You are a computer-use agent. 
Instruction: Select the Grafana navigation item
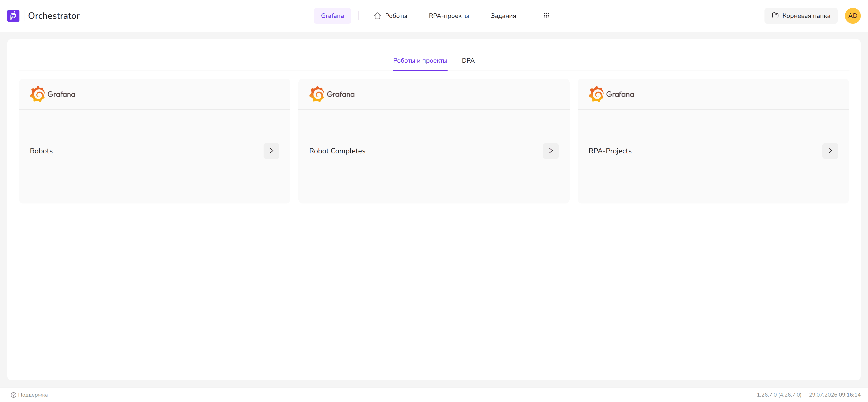332,16
